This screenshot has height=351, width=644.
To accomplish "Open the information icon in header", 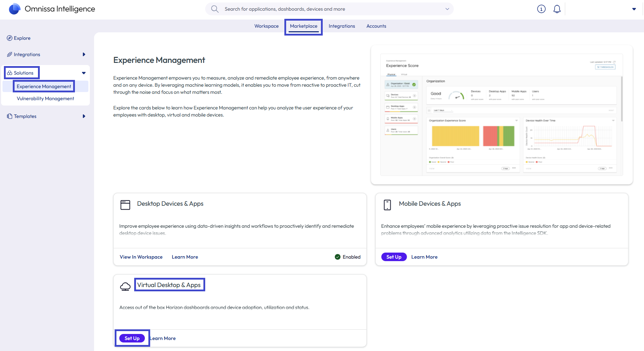I will (x=541, y=9).
